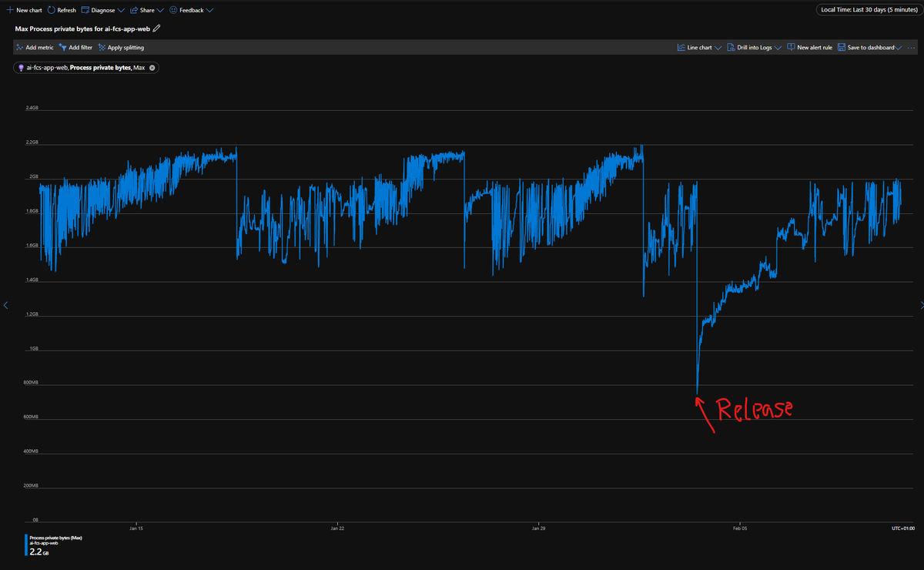The image size is (924, 570).
Task: Click the 0B y-axis label
Action: click(35, 520)
